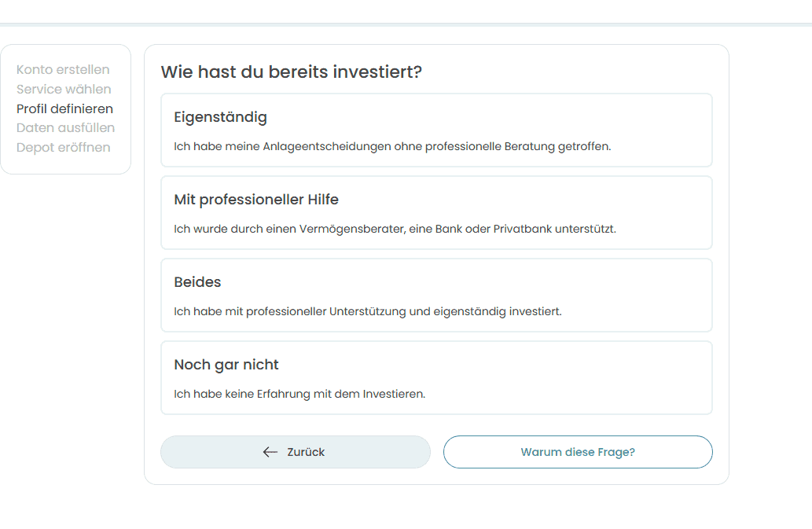Viewport: 812px width, 529px height.
Task: Click the thin progress bar at page top
Action: click(x=406, y=24)
